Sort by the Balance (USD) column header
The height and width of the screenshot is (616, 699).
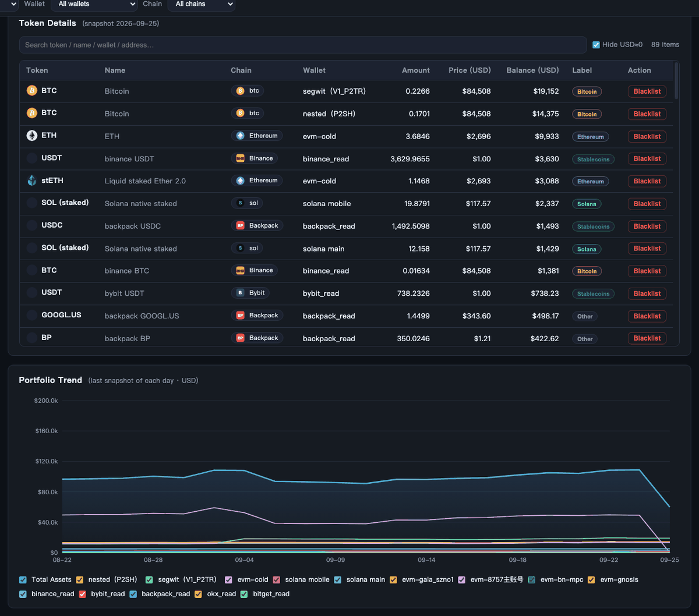(532, 70)
